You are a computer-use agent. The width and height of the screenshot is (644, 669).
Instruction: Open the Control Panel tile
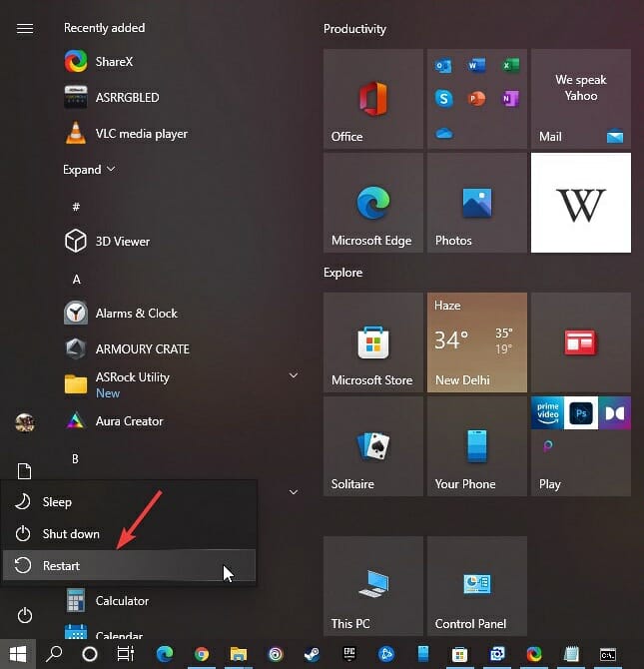[477, 586]
